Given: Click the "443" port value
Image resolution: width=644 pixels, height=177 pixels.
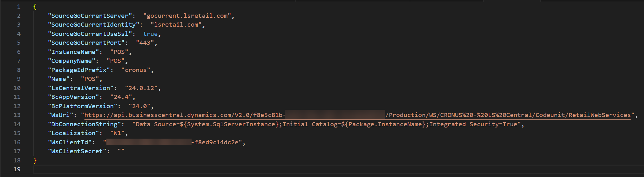Looking at the screenshot, I should [x=145, y=43].
